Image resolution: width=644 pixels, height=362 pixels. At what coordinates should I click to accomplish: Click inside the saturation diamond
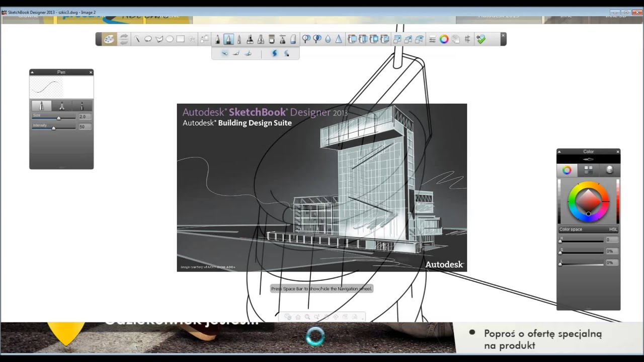pos(588,201)
